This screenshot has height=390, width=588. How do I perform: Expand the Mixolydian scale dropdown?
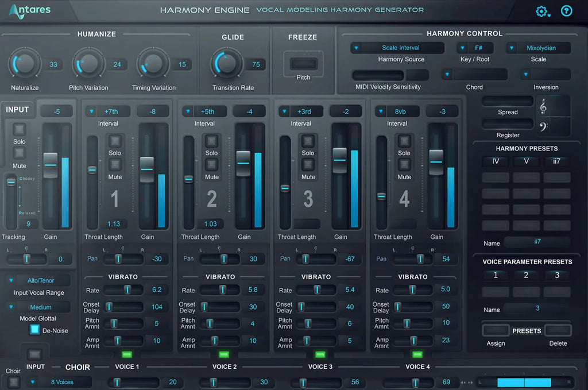[538, 48]
